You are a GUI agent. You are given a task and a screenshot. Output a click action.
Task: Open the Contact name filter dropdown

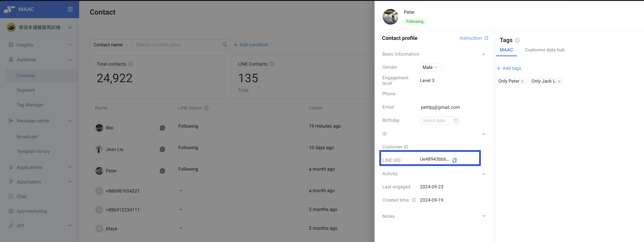point(111,45)
